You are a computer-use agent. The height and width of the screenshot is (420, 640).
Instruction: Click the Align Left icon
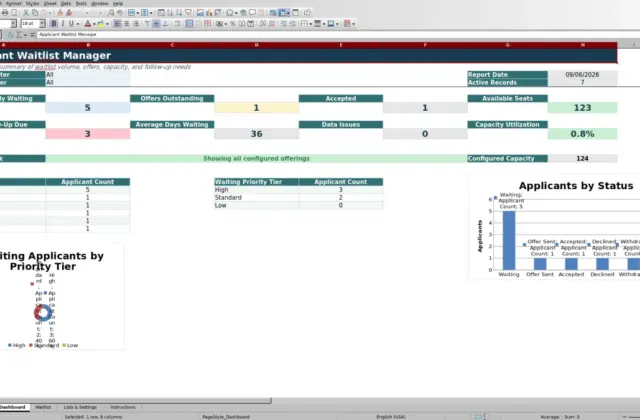117,24
